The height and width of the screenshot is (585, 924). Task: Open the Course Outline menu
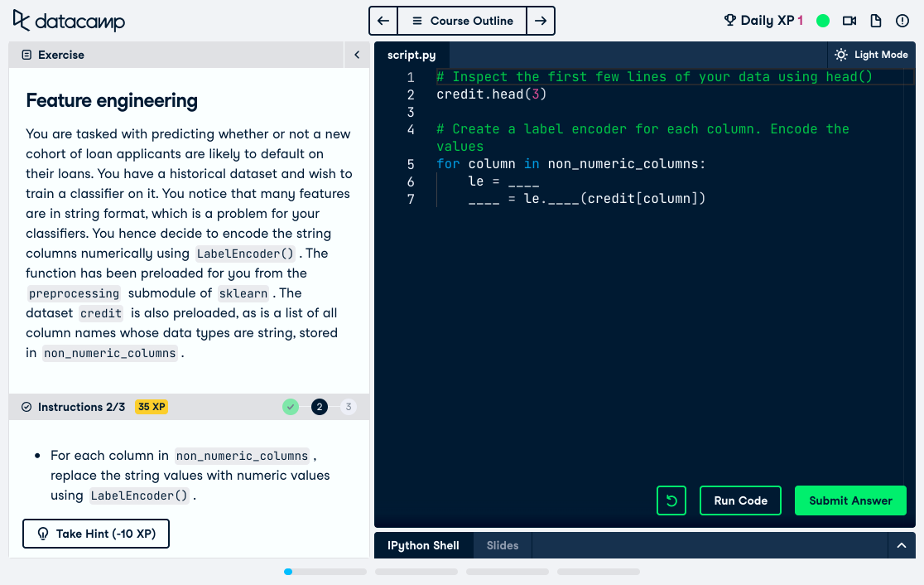point(462,21)
